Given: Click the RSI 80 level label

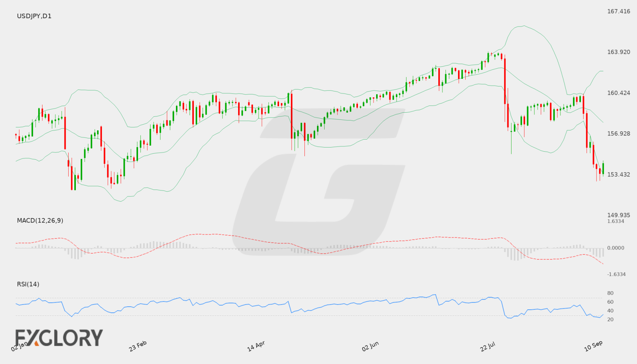Looking at the screenshot, I should (x=610, y=293).
